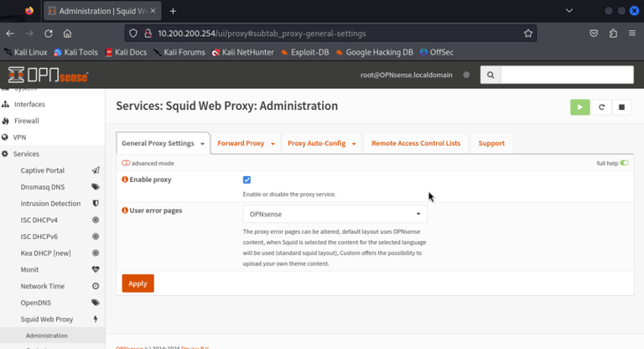The width and height of the screenshot is (644, 349).
Task: Click the search magnifier icon
Action: point(489,75)
